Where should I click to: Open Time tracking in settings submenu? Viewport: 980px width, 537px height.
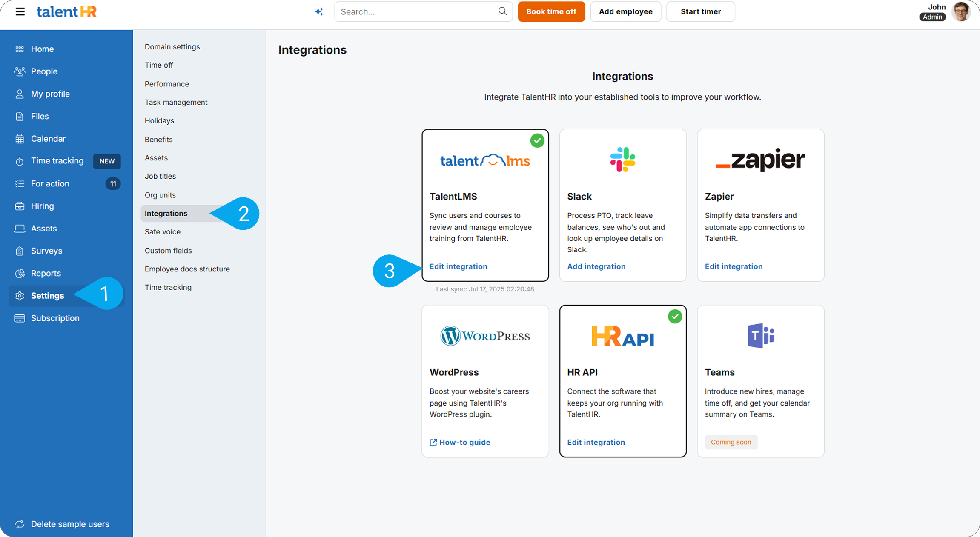tap(168, 287)
